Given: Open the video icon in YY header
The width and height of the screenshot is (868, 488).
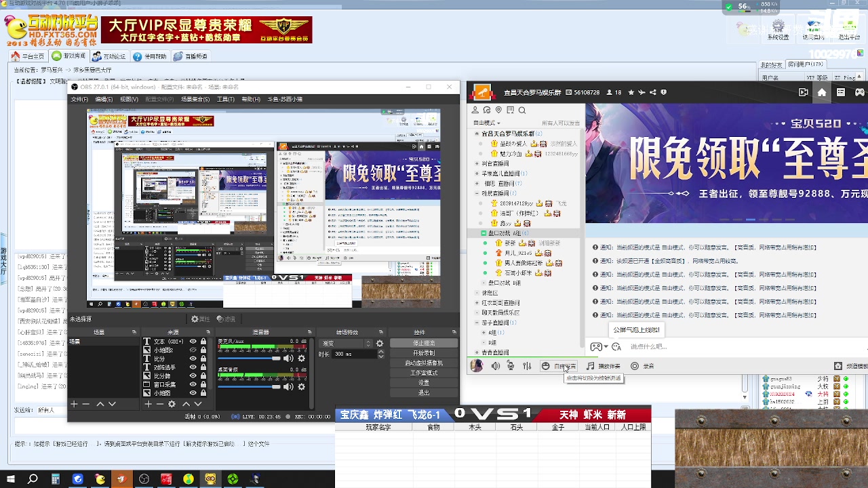Looking at the screenshot, I should pyautogui.click(x=804, y=92).
